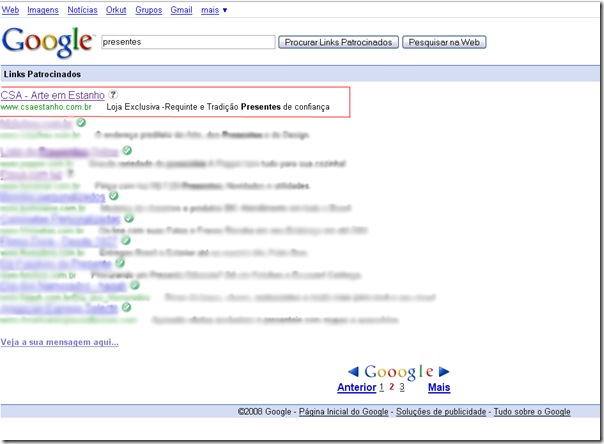Open the Orkut link
Viewport: 604px width, 444px height.
point(116,10)
